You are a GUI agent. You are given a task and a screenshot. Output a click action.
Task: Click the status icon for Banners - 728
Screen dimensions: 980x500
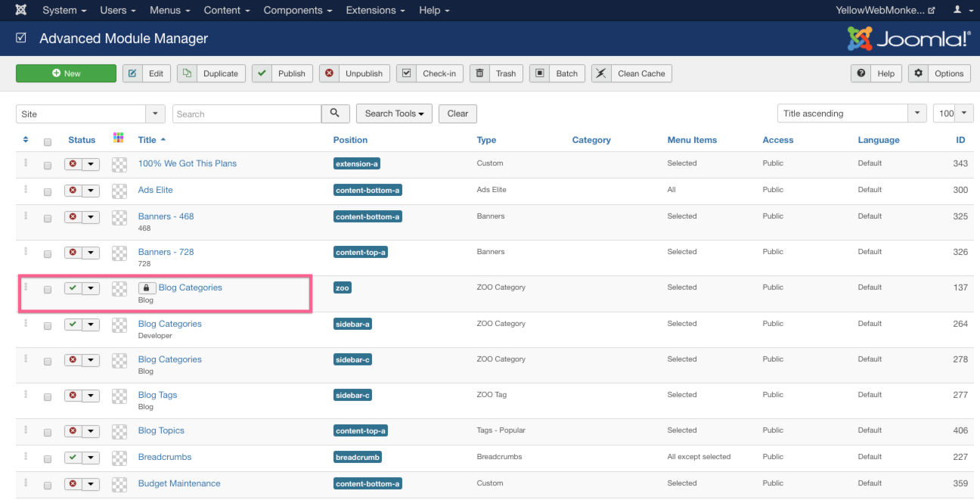(73, 253)
